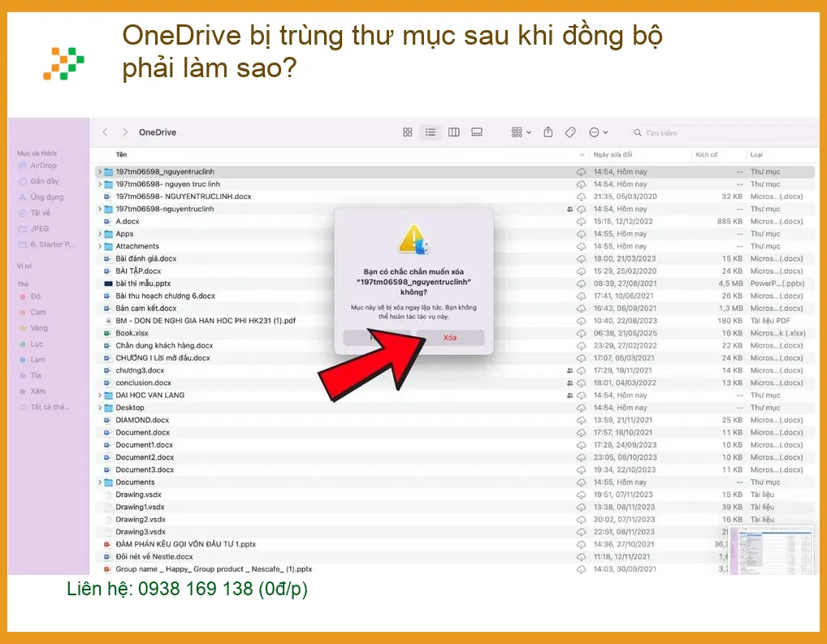
Task: Switch to gallery view
Action: (x=477, y=132)
